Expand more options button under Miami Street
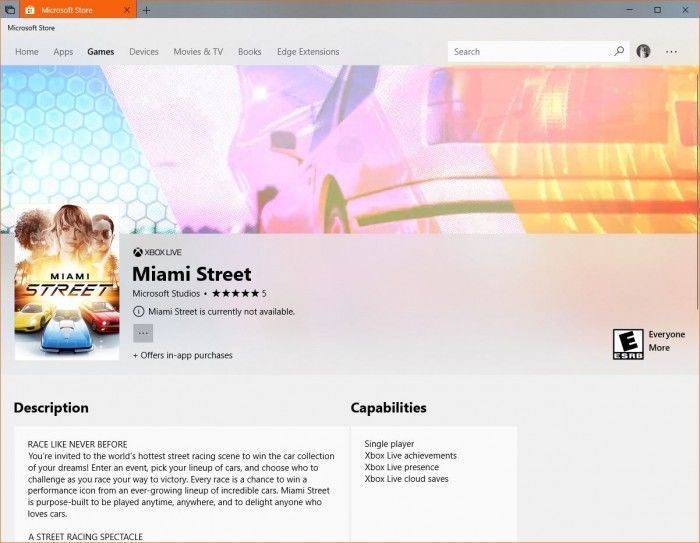 [143, 333]
